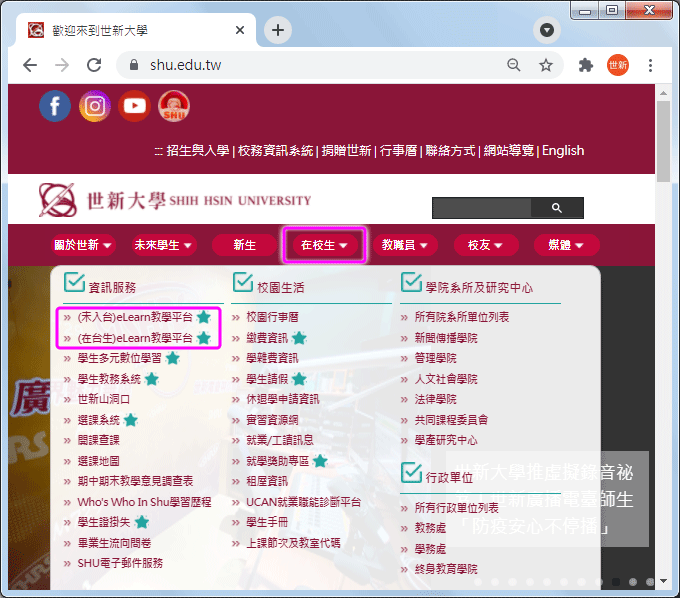The height and width of the screenshot is (598, 680).
Task: Open a new tab with plus button
Action: [x=278, y=30]
